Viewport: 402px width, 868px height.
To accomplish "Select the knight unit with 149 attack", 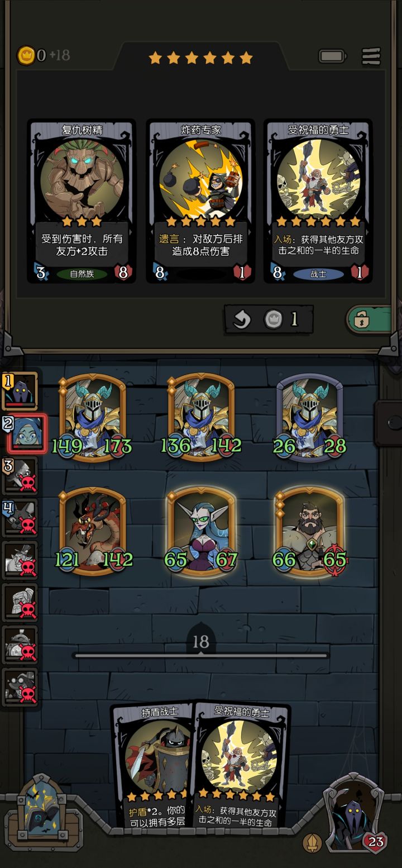I will tap(92, 417).
